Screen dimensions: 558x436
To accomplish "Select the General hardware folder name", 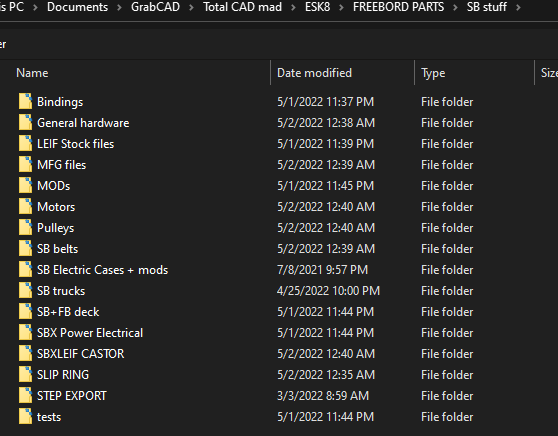I will point(83,123).
